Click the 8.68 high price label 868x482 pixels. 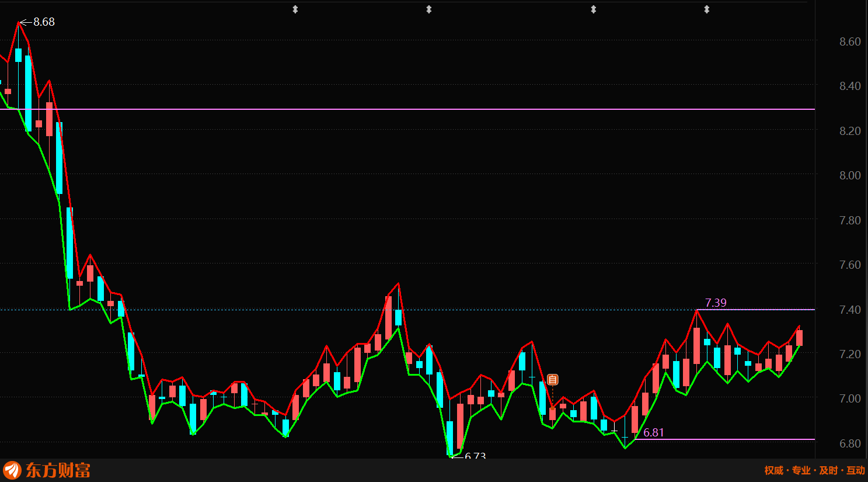(x=44, y=22)
